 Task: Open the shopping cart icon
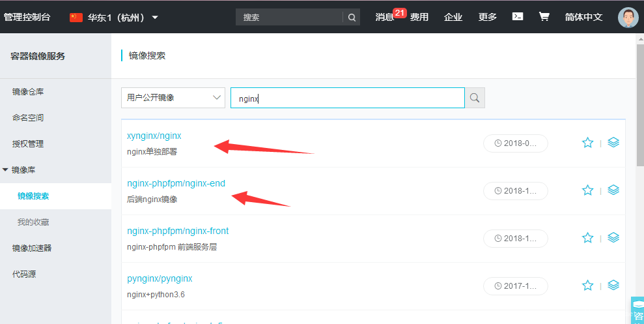(544, 16)
